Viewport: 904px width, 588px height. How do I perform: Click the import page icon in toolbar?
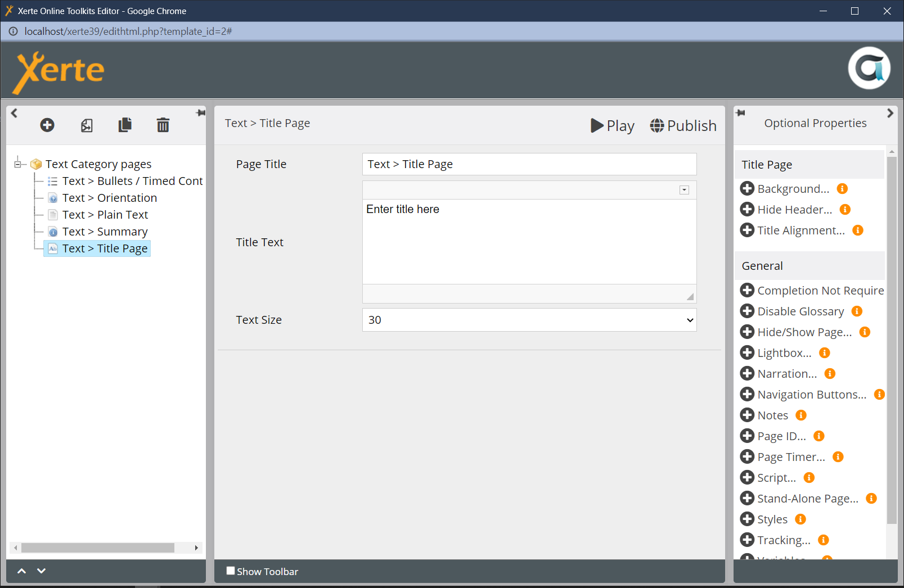[x=87, y=125]
